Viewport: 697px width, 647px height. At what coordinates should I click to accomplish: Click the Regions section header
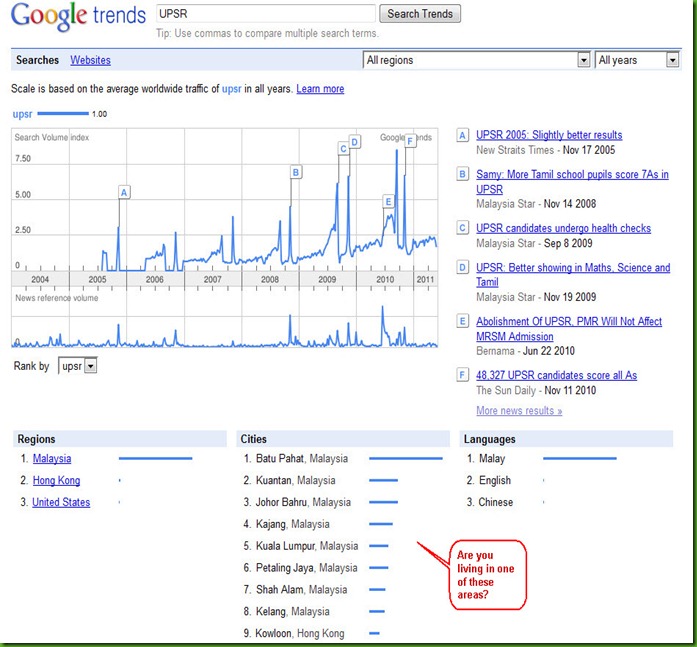pos(120,439)
